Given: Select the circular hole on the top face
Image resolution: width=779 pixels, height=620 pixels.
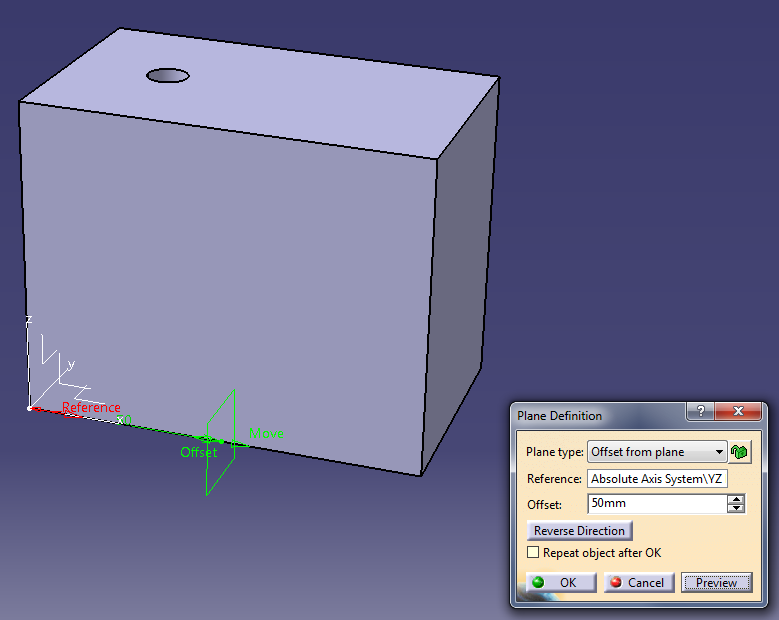Looking at the screenshot, I should (x=168, y=75).
